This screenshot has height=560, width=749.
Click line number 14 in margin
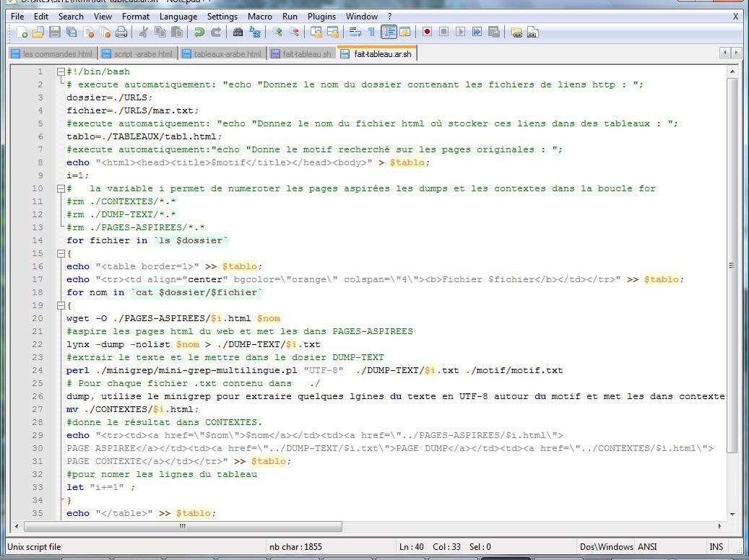tap(38, 240)
